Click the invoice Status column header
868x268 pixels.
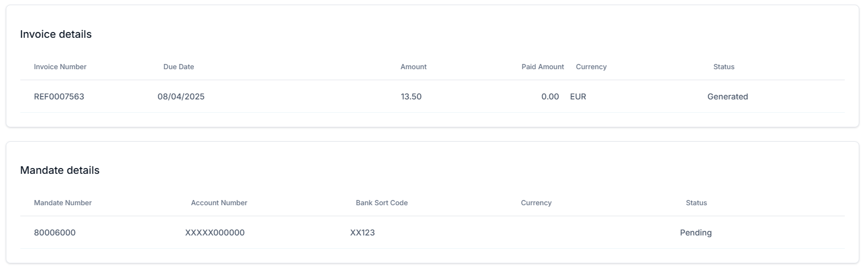point(723,67)
